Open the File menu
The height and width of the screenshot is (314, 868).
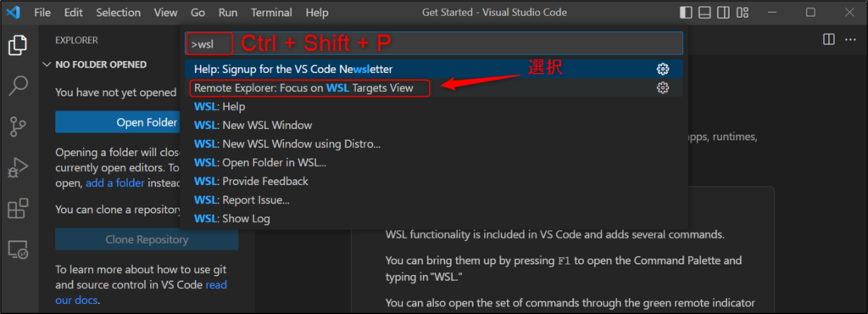[x=42, y=12]
